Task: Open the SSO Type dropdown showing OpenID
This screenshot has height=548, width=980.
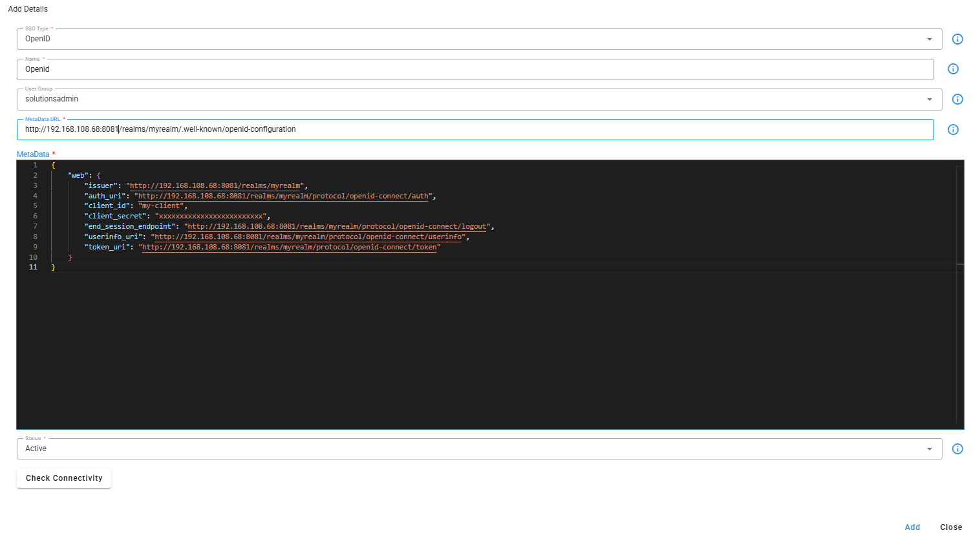Action: [929, 39]
